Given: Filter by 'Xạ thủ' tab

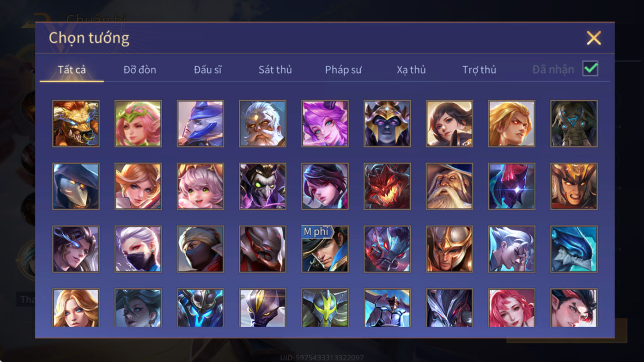Looking at the screenshot, I should [411, 70].
